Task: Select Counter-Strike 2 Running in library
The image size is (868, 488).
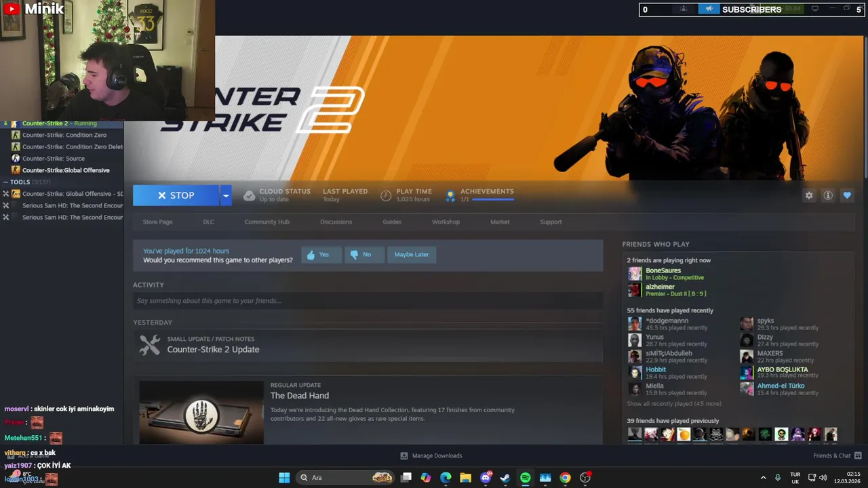Action: 60,123
